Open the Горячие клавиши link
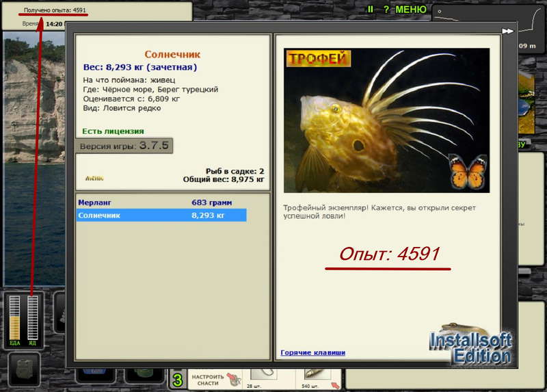The height and width of the screenshot is (392, 547). [313, 352]
